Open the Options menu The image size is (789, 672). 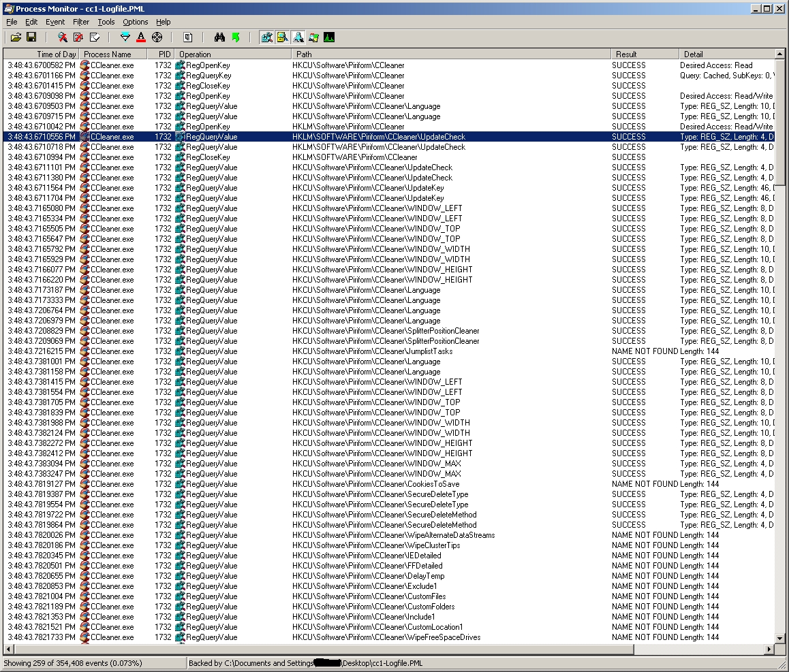click(135, 22)
